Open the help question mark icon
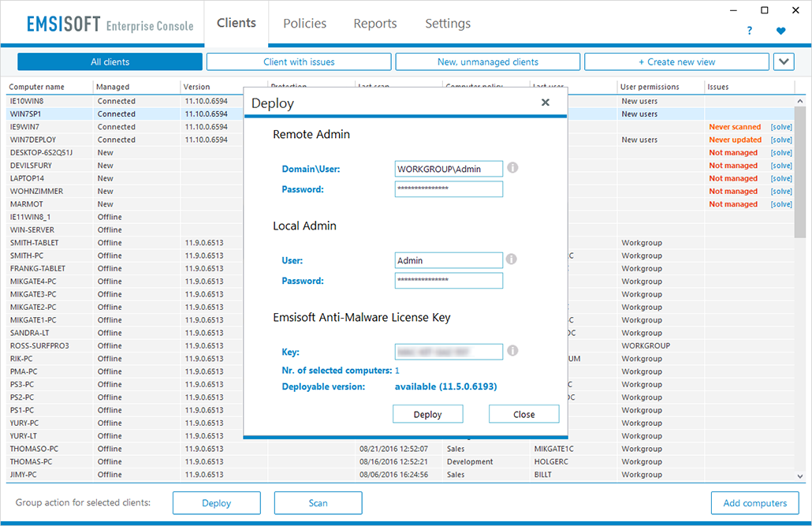812x526 pixels. [750, 31]
